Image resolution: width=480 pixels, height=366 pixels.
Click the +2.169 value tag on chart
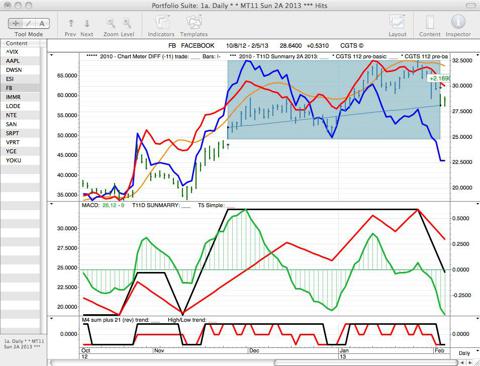click(439, 78)
